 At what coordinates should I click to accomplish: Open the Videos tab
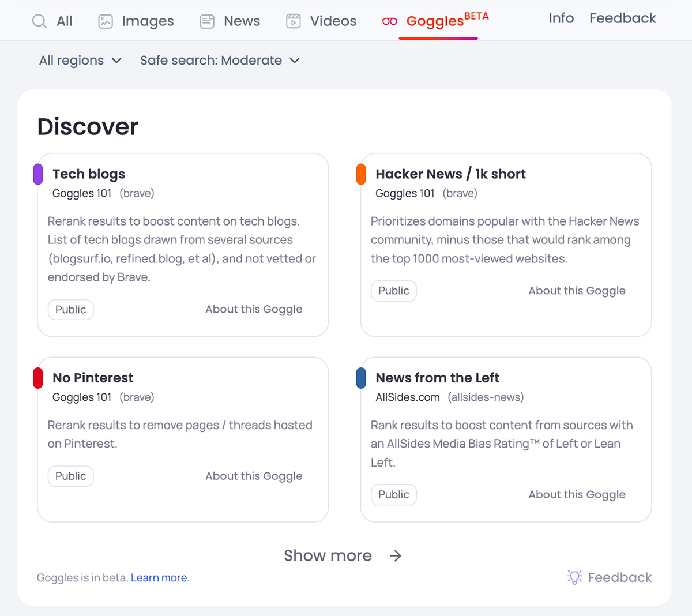pos(321,21)
